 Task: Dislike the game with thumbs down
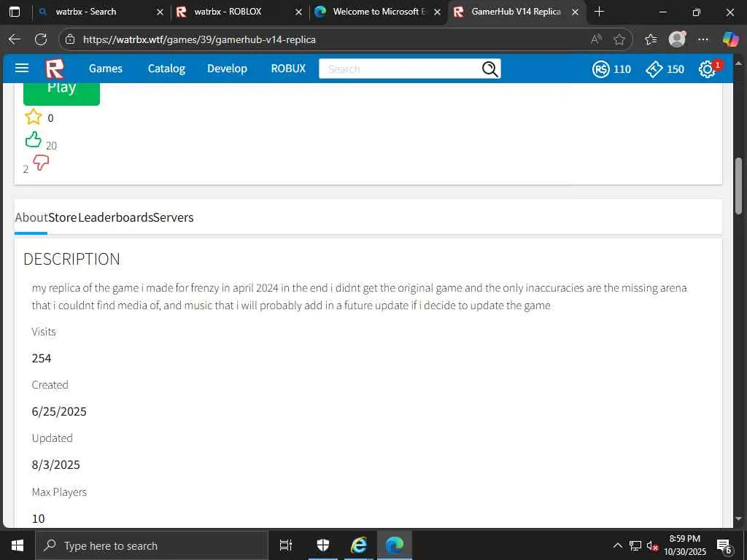tap(41, 163)
